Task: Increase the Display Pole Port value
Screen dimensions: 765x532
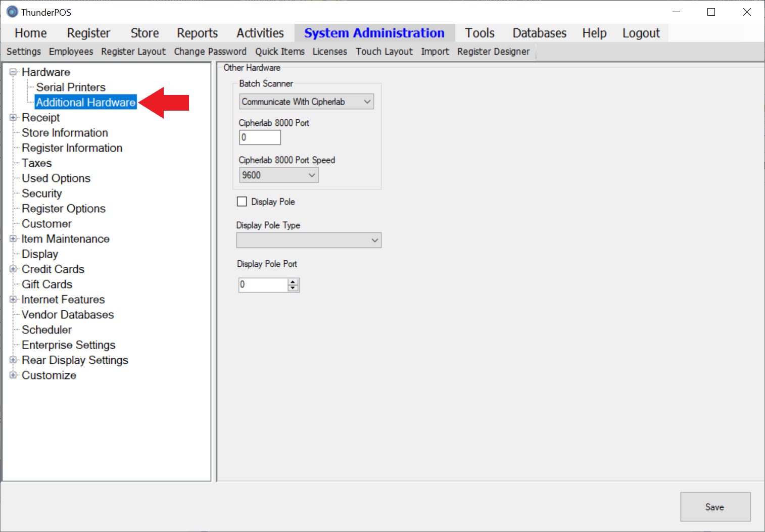Action: [x=293, y=282]
